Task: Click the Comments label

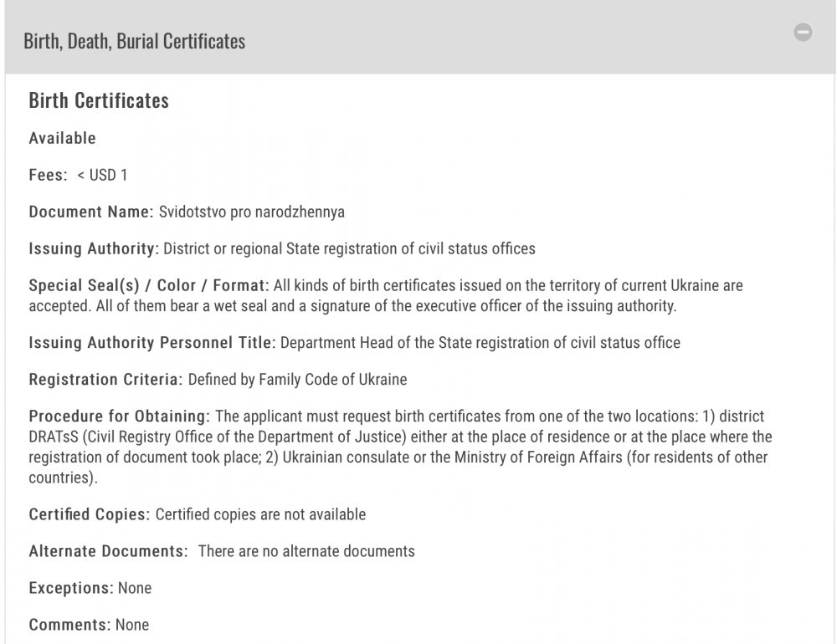Action: click(x=70, y=625)
